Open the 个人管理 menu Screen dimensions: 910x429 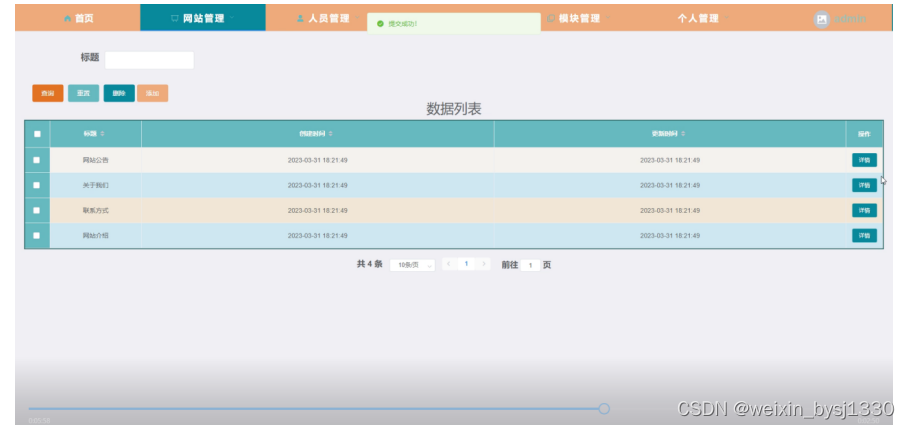pyautogui.click(x=703, y=19)
